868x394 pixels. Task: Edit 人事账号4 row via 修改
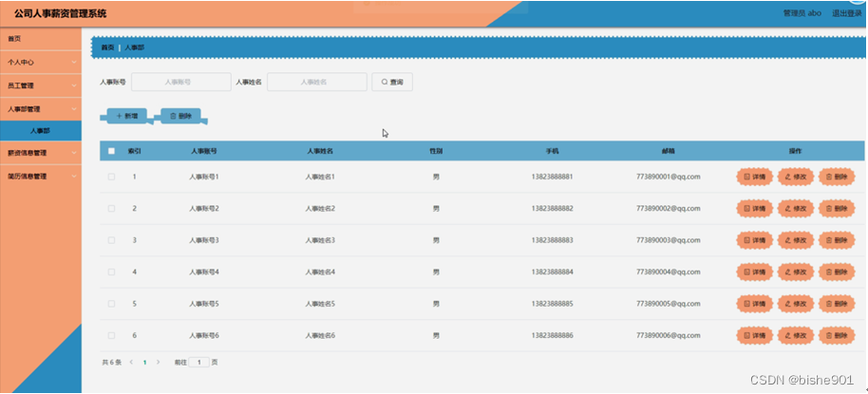tap(796, 272)
